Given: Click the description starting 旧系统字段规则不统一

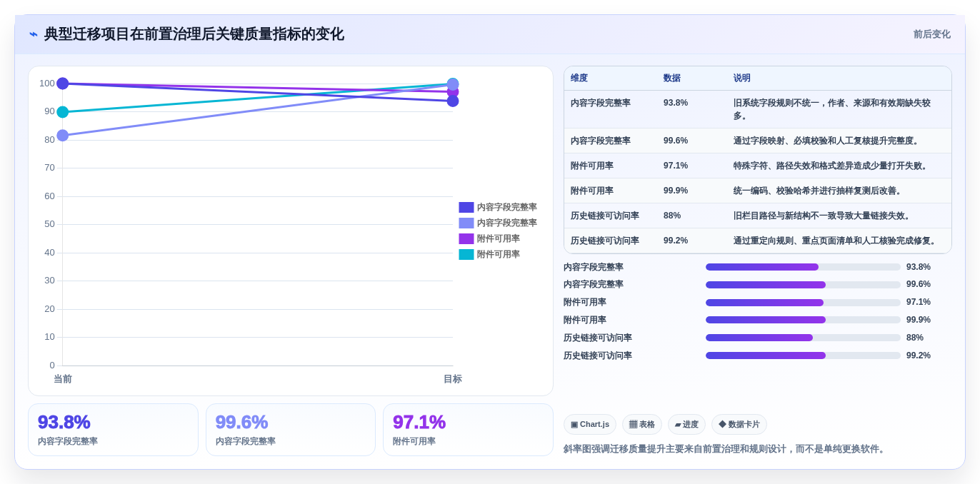Looking at the screenshot, I should [x=832, y=109].
